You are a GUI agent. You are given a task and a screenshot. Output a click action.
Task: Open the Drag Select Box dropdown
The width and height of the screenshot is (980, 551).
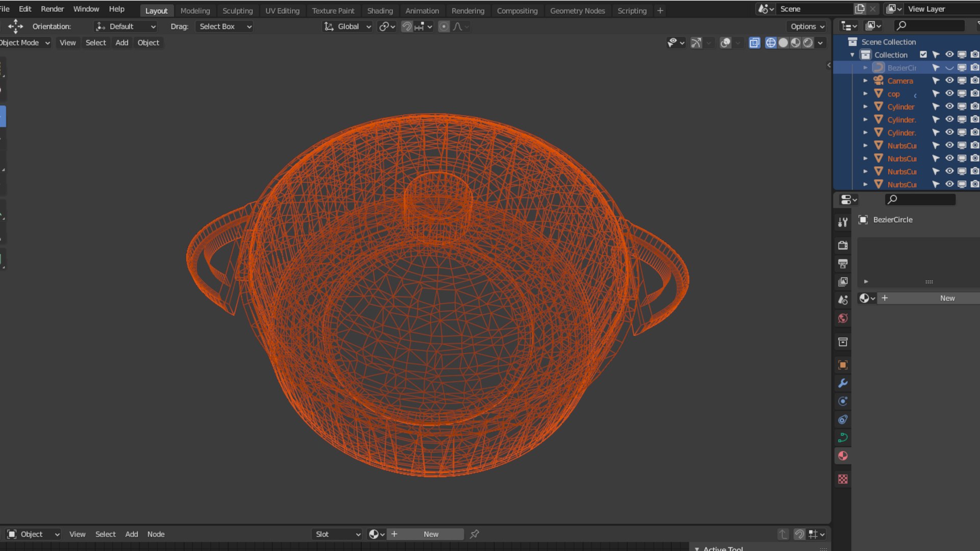224,27
